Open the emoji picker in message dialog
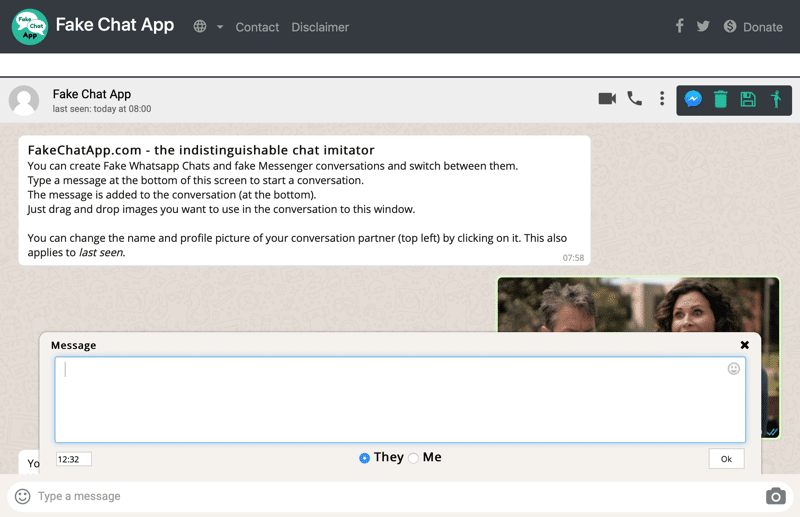This screenshot has width=800, height=517. tap(733, 369)
